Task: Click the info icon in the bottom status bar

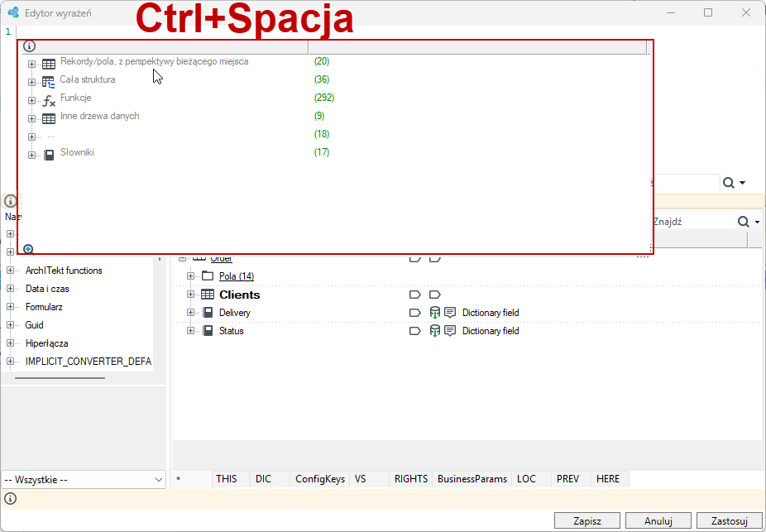Action: pos(10,498)
